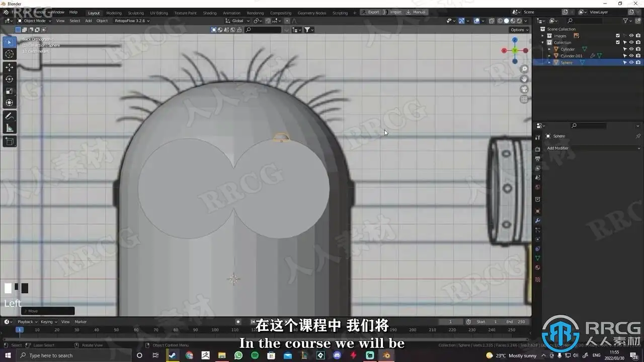The image size is (644, 362).
Task: Select the Scale tool
Action: (x=9, y=91)
